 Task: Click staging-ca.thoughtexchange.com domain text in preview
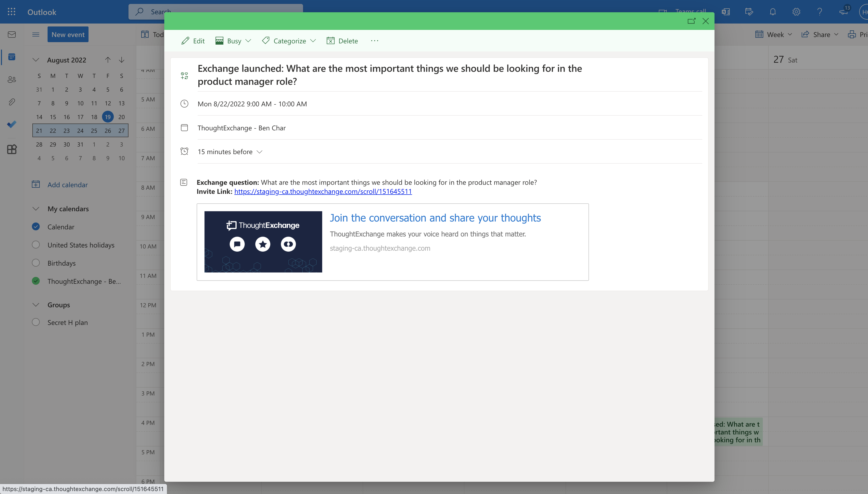pyautogui.click(x=380, y=248)
